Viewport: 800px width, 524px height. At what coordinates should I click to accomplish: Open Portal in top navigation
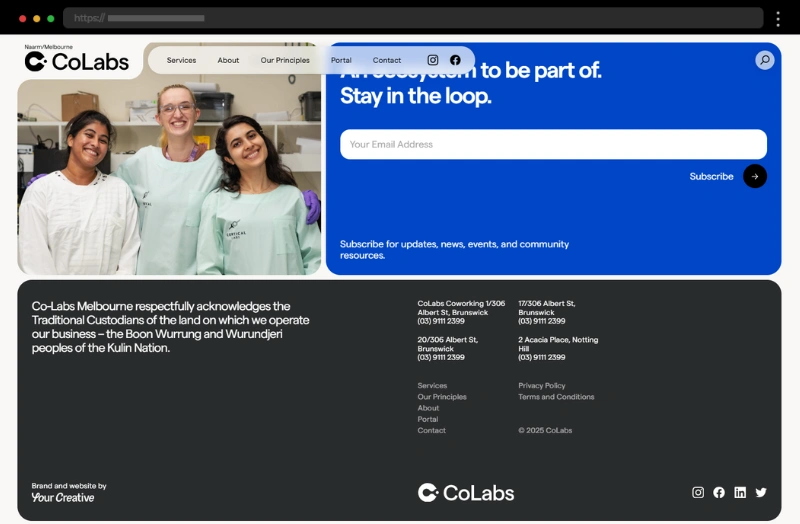[341, 60]
